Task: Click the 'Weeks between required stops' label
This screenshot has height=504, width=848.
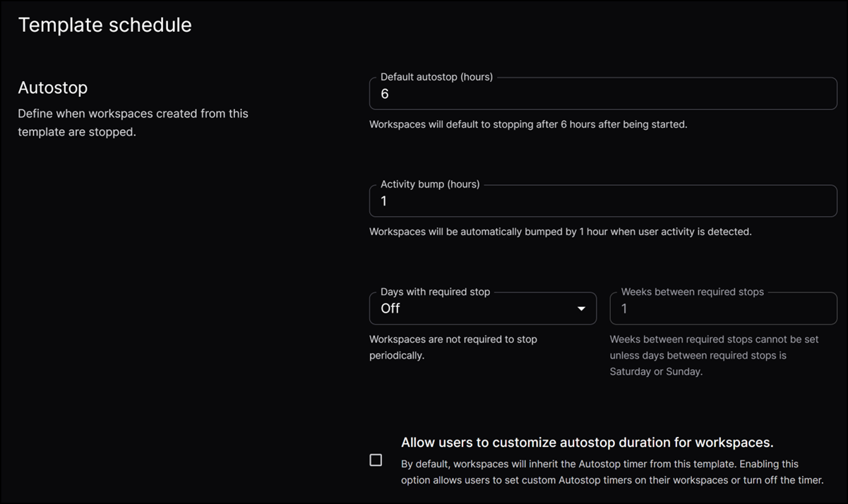Action: click(x=692, y=292)
